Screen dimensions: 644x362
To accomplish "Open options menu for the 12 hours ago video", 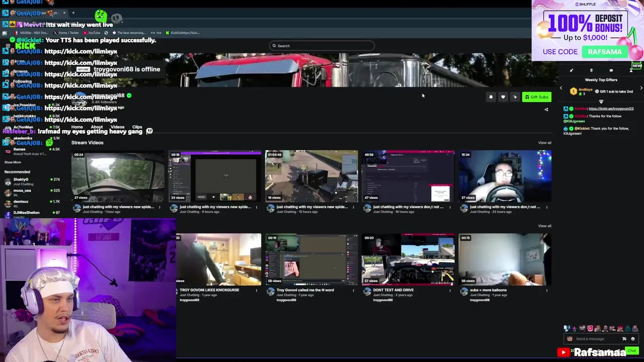I will click(x=353, y=207).
